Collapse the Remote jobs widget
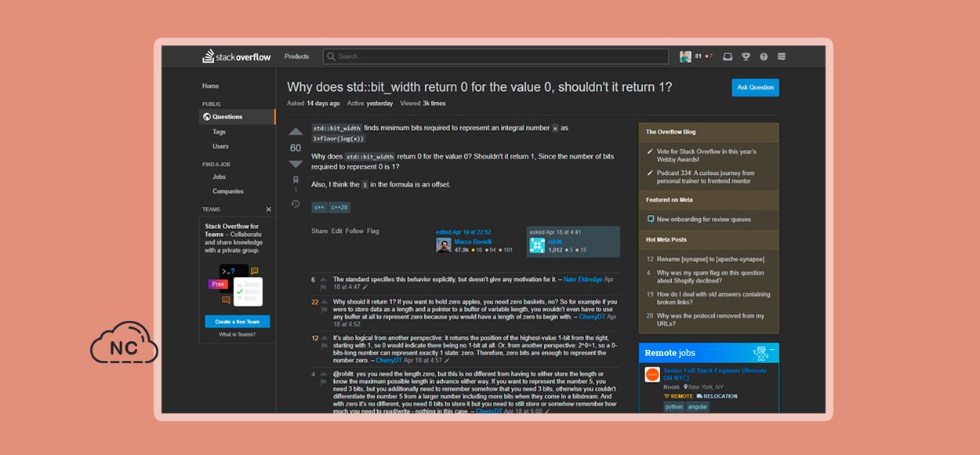 (772, 350)
